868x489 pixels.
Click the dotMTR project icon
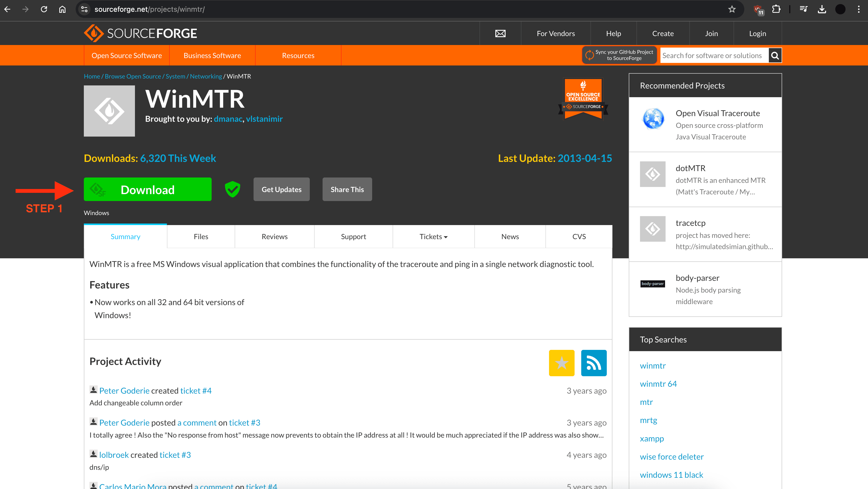[653, 174]
